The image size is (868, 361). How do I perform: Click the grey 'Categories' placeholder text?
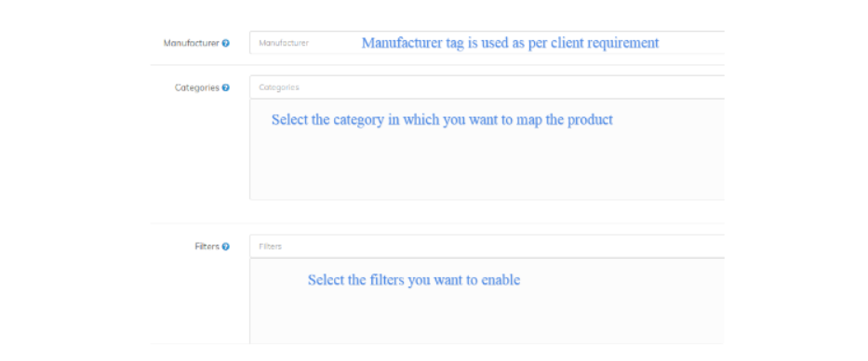click(x=279, y=87)
